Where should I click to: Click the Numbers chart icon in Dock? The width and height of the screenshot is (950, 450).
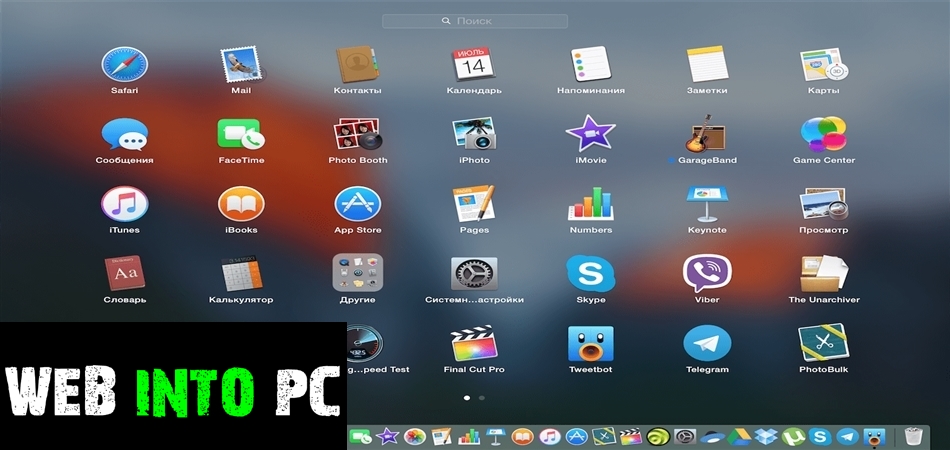pyautogui.click(x=469, y=437)
